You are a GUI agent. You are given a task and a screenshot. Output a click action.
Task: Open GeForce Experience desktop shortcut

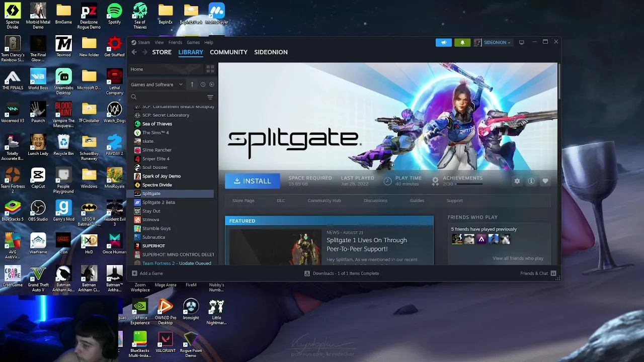coord(140,312)
